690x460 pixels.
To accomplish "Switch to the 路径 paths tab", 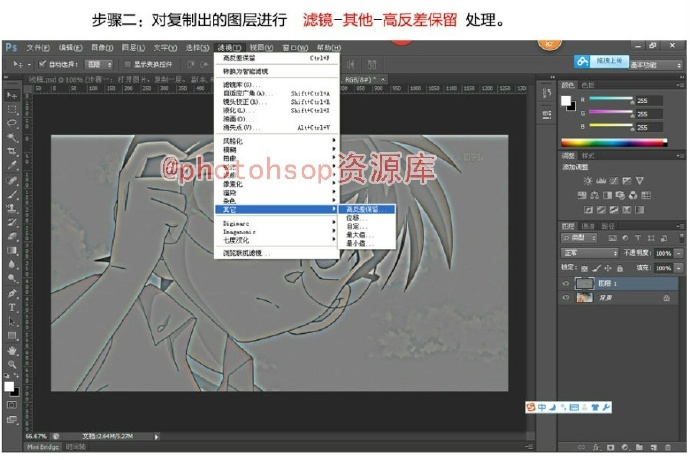I will 608,226.
